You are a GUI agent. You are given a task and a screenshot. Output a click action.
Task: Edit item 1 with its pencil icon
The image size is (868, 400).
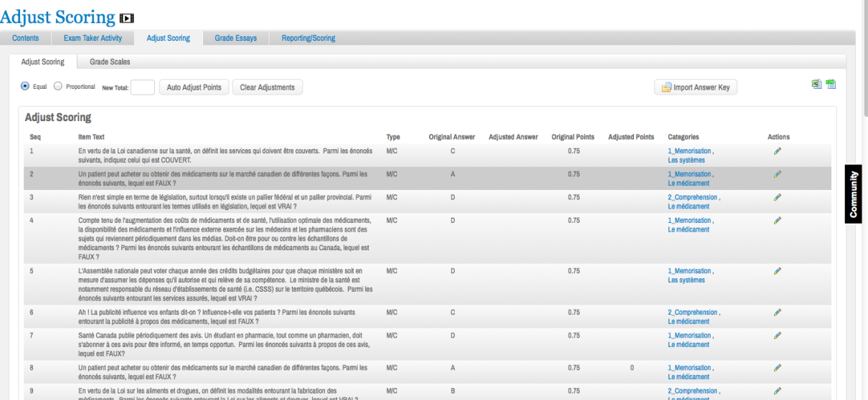point(777,151)
